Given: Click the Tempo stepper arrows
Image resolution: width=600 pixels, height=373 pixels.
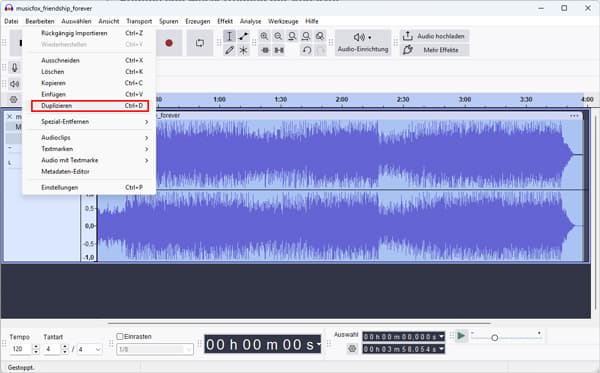Looking at the screenshot, I should tap(36, 349).
